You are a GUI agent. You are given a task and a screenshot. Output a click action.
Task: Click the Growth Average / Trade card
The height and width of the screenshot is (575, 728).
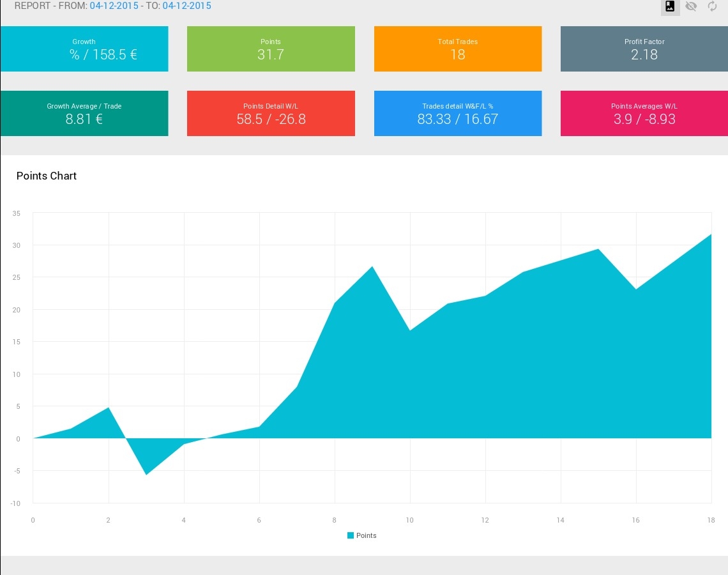click(x=84, y=113)
